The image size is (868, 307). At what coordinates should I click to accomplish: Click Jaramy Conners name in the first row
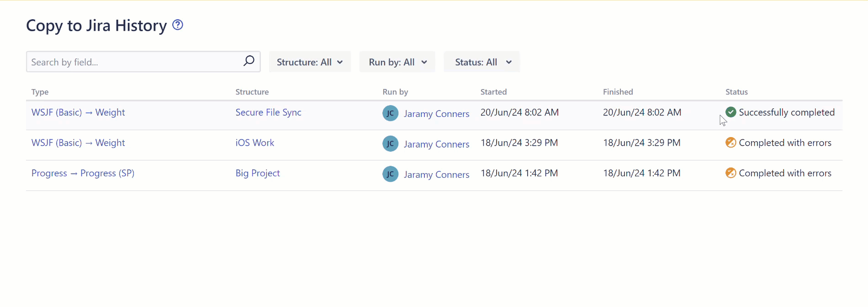[x=436, y=114]
